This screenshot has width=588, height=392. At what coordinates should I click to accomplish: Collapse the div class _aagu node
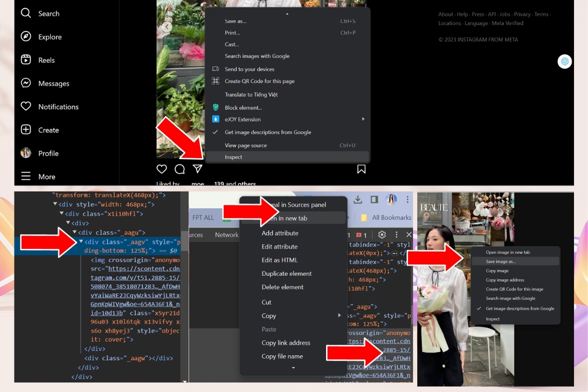click(75, 232)
